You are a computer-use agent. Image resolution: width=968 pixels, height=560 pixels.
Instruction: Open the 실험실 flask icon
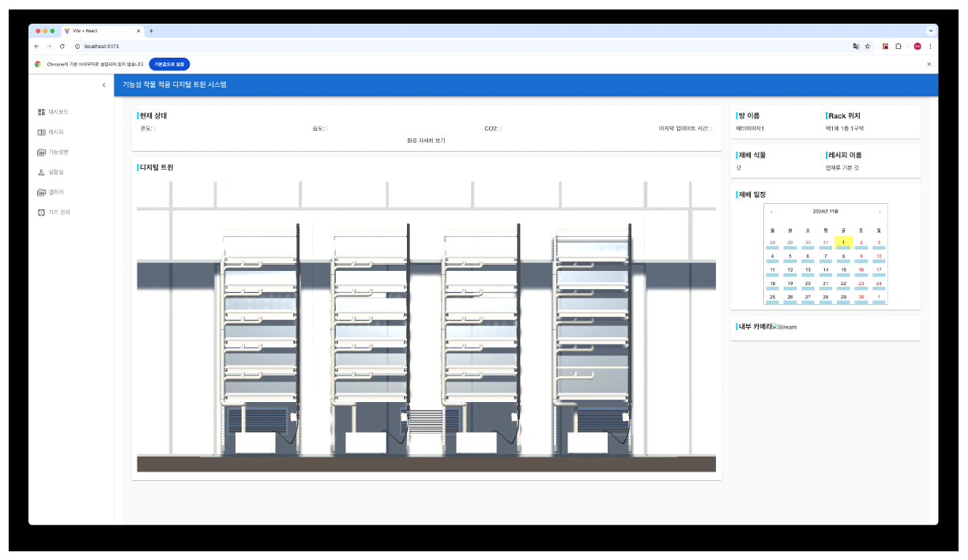pyautogui.click(x=41, y=172)
